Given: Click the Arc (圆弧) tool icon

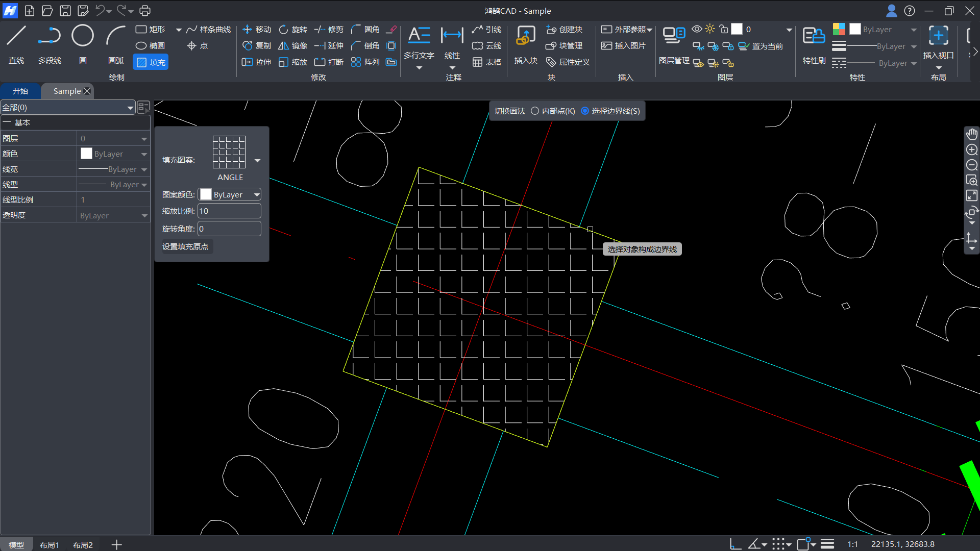Looking at the screenshot, I should pos(115,37).
